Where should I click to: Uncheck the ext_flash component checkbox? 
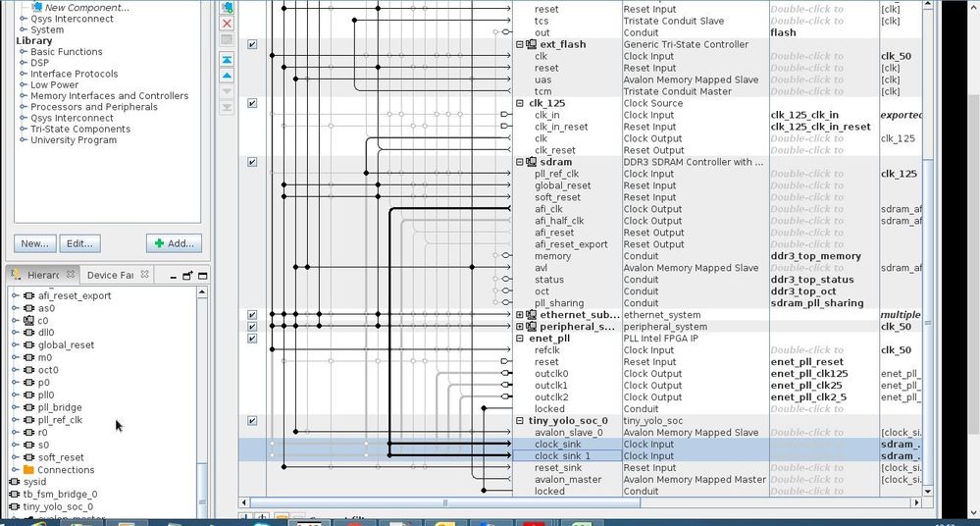(x=252, y=44)
